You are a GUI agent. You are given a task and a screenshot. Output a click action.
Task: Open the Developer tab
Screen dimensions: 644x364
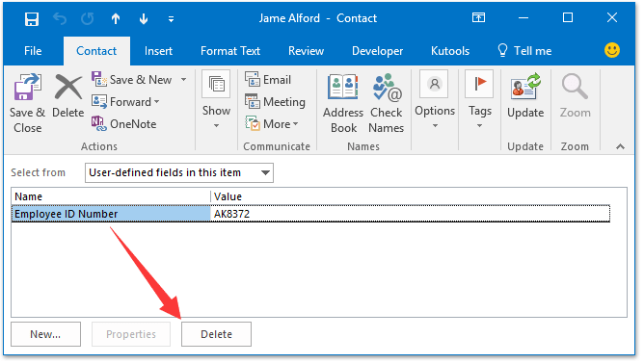point(378,51)
